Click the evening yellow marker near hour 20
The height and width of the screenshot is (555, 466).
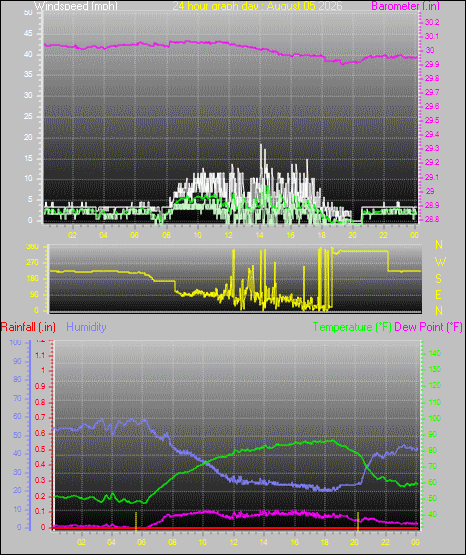click(x=358, y=521)
